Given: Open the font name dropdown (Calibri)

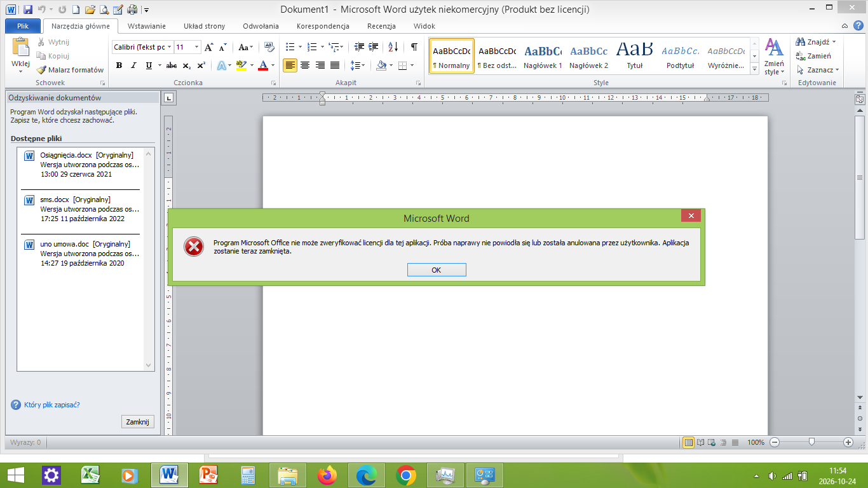Looking at the screenshot, I should click(169, 47).
